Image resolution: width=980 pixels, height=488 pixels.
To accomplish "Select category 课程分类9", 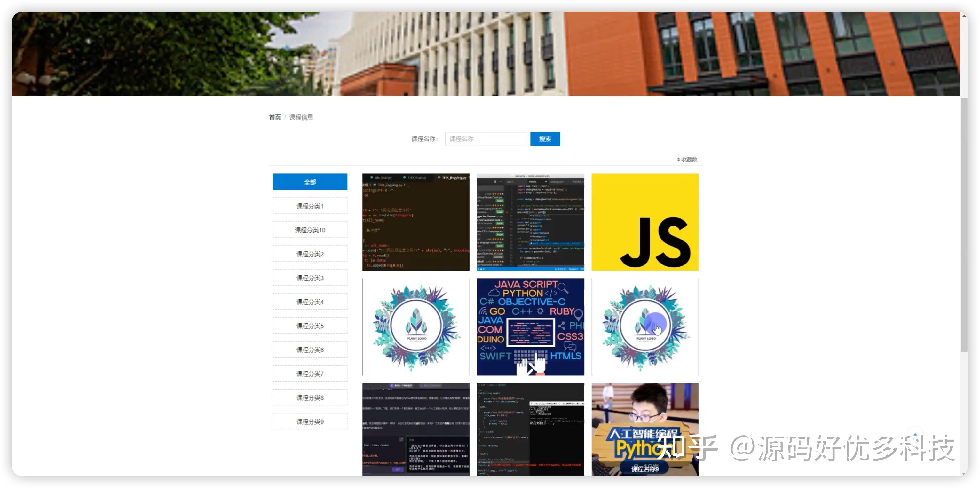I will click(x=310, y=421).
